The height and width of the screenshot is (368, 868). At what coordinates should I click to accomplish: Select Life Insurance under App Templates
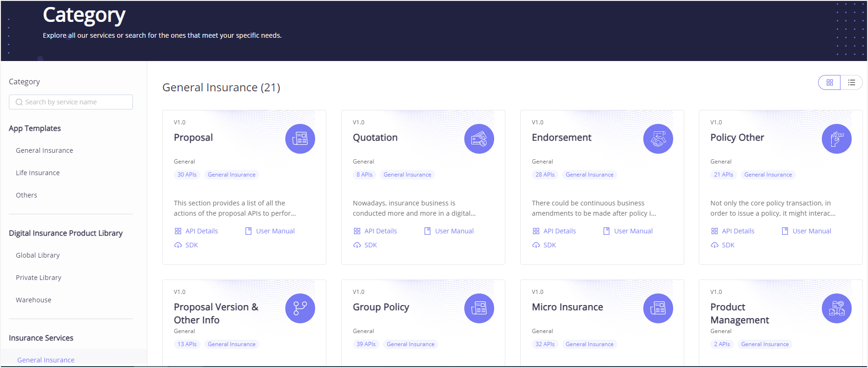[x=38, y=173]
